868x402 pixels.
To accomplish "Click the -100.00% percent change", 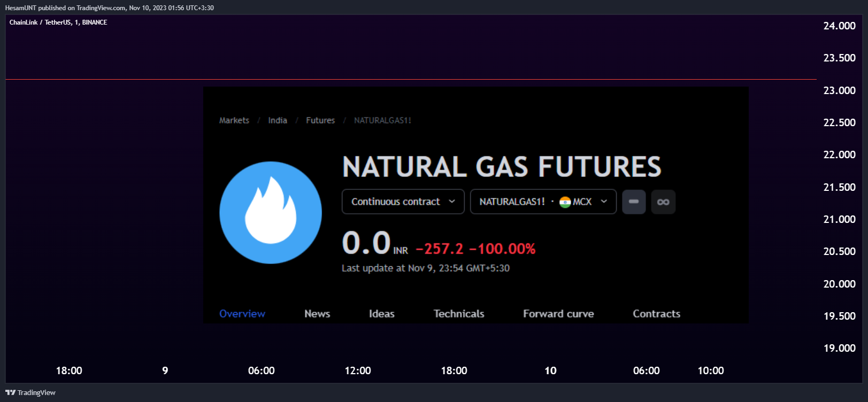I will (502, 249).
